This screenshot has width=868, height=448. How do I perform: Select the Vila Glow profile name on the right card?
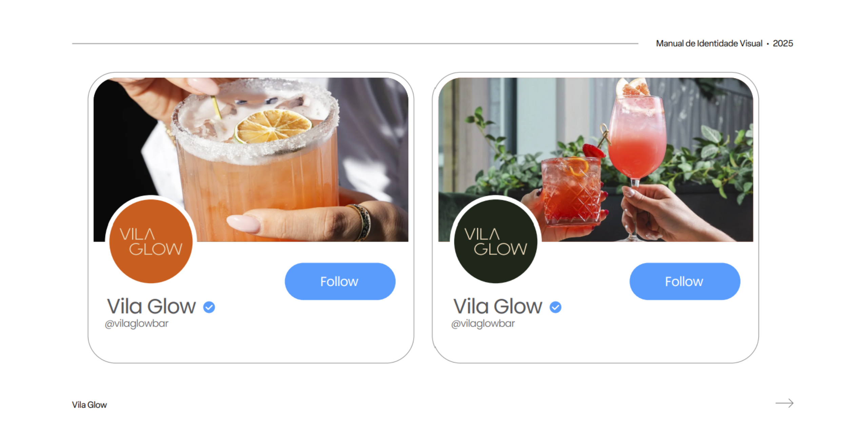click(498, 306)
